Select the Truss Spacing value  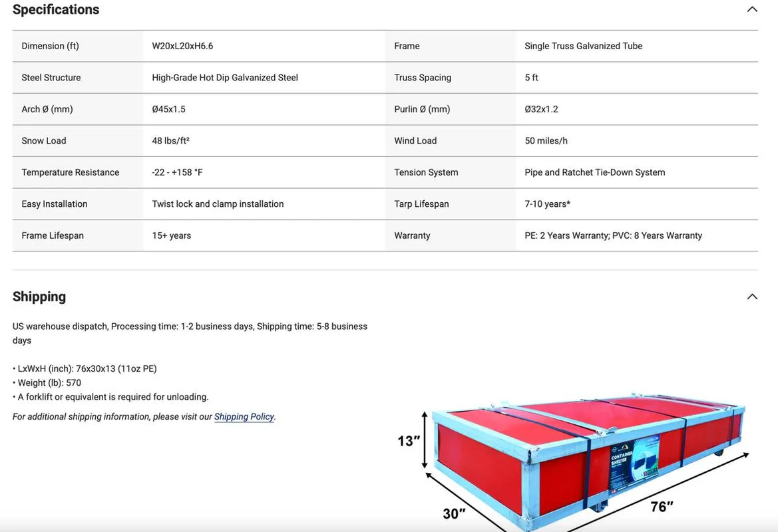(531, 77)
